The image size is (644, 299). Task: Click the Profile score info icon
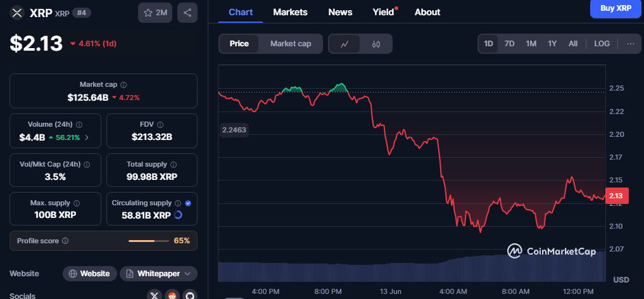(x=65, y=241)
